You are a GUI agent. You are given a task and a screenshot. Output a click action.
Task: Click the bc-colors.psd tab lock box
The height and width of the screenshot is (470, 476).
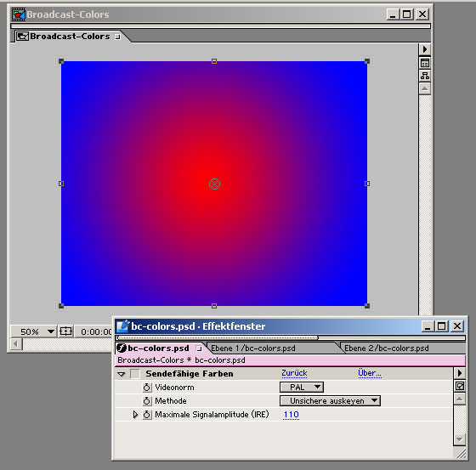tap(199, 348)
